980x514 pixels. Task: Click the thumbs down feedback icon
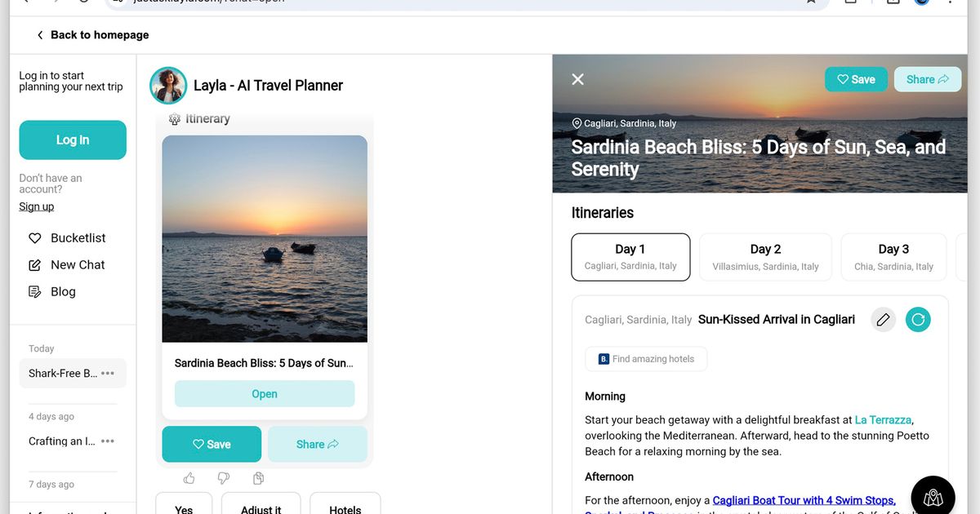pos(224,478)
